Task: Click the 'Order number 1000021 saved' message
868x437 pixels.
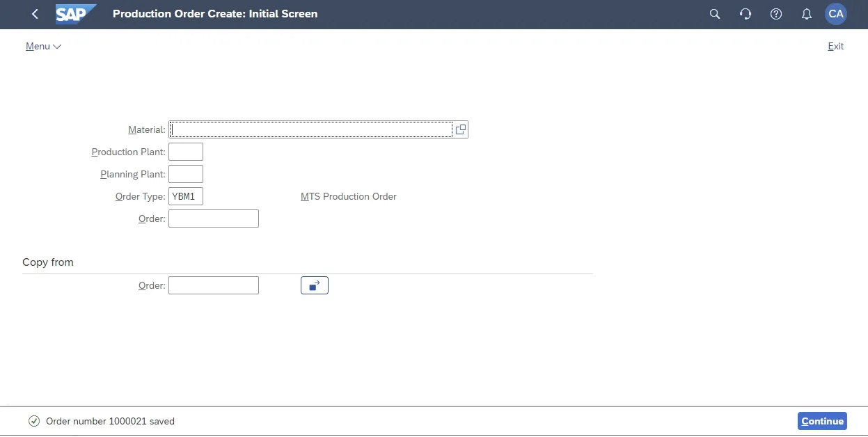Action: [110, 421]
